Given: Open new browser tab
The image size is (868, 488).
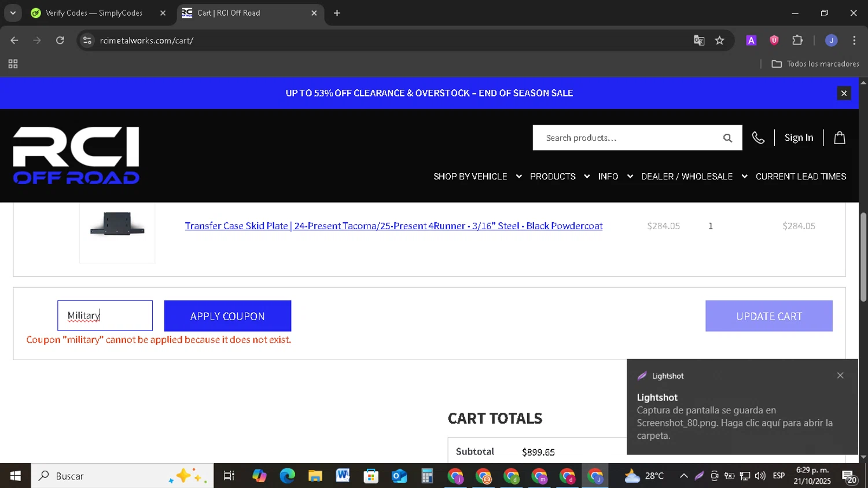Looking at the screenshot, I should [x=337, y=13].
